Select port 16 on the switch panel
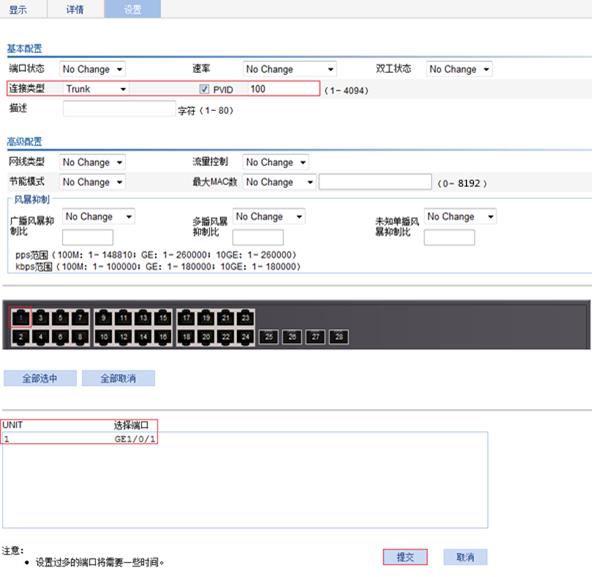Image resolution: width=597 pixels, height=577 pixels. pos(163,337)
